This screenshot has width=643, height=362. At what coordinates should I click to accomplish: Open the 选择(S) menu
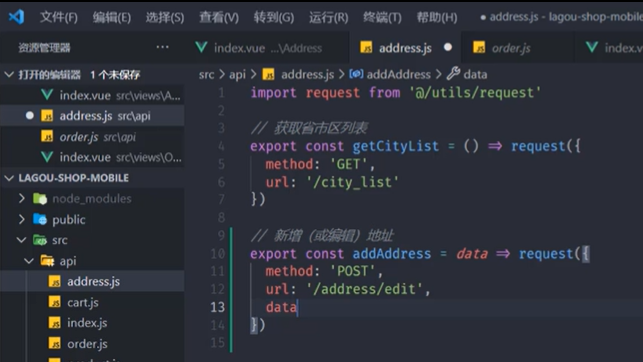coord(165,17)
